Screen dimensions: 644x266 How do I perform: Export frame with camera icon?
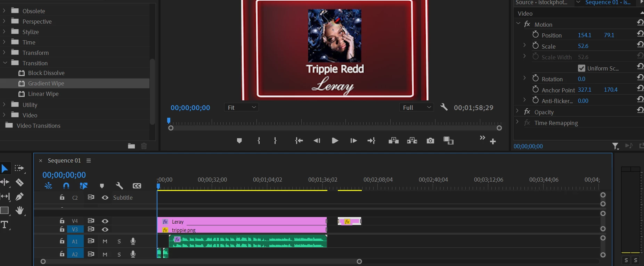click(x=430, y=141)
